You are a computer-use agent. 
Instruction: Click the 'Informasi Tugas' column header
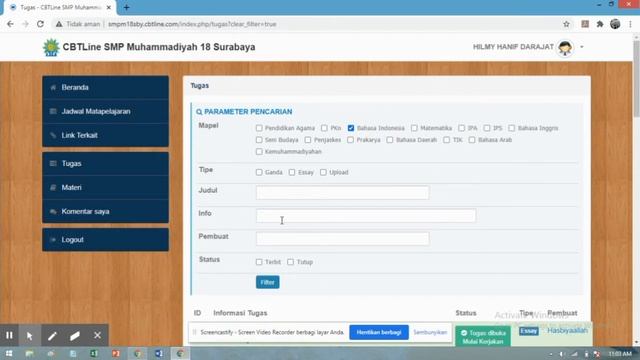pyautogui.click(x=240, y=313)
